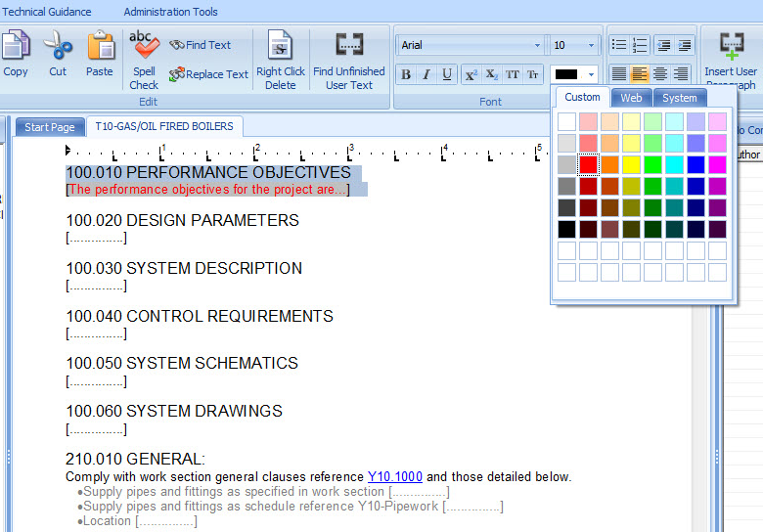Open the font color dropdown arrow
The width and height of the screenshot is (763, 532).
tap(591, 75)
